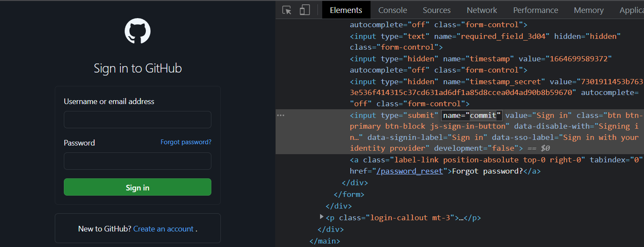Toggle the device toolbar icon

(305, 10)
